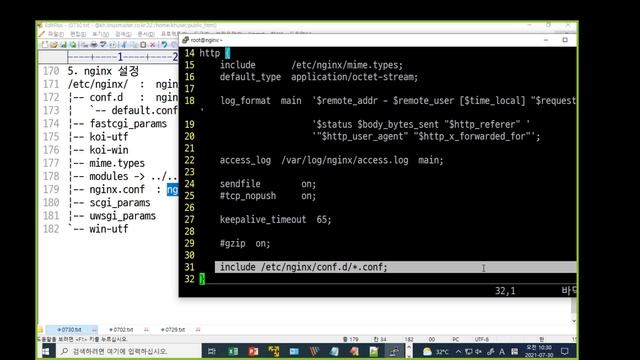
Task: Open the notification center icon
Action: tap(564, 351)
